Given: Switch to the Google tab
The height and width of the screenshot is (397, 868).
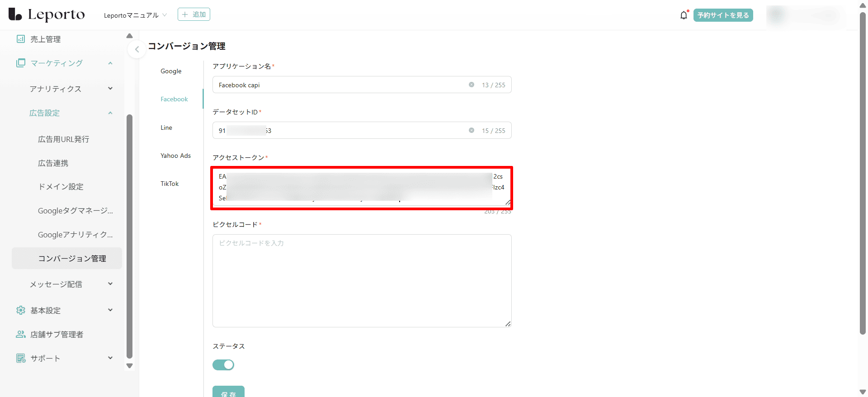Looking at the screenshot, I should pos(171,71).
